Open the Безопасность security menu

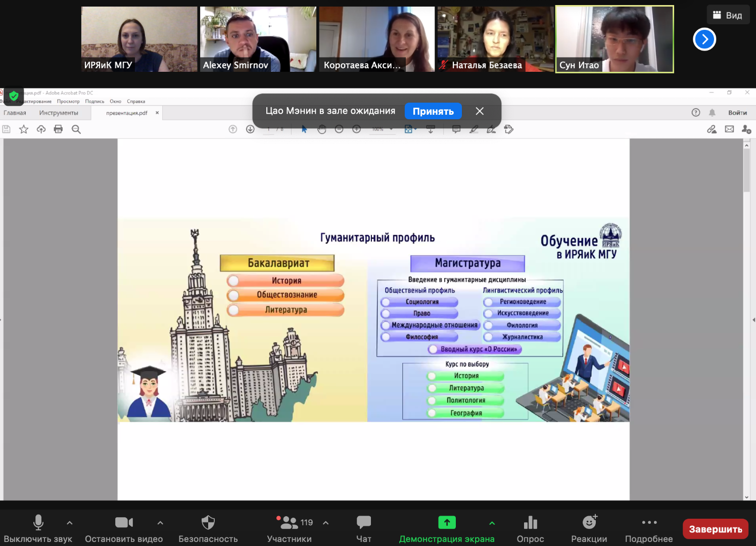coord(208,529)
